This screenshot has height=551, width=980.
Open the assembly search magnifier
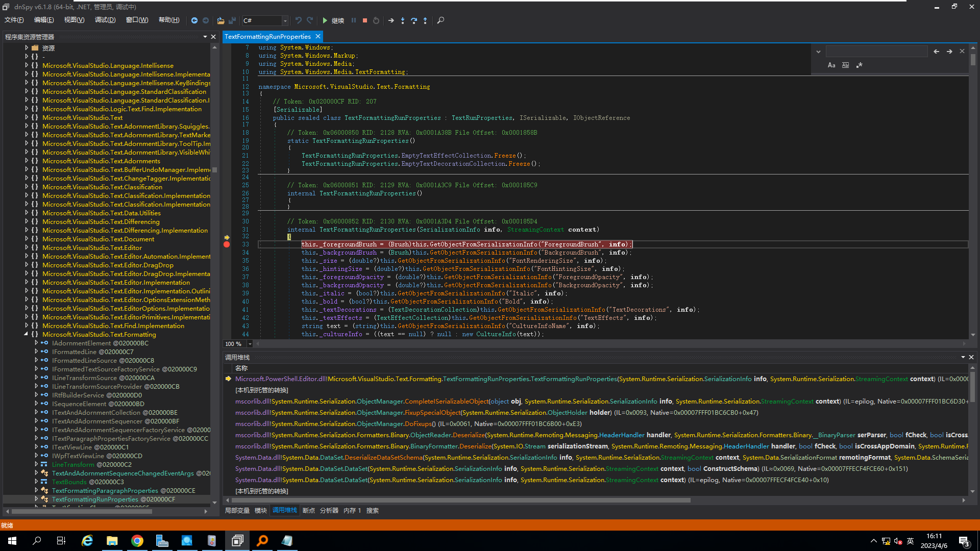(440, 20)
